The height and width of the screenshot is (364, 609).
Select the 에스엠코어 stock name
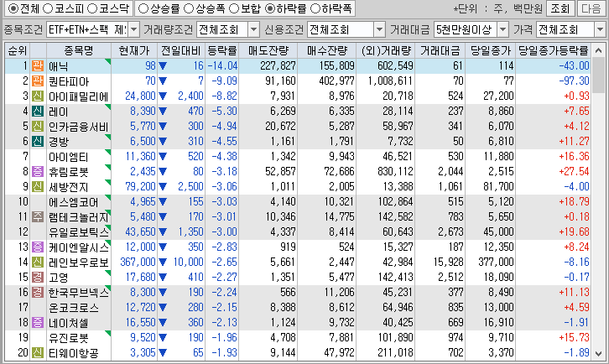point(74,202)
